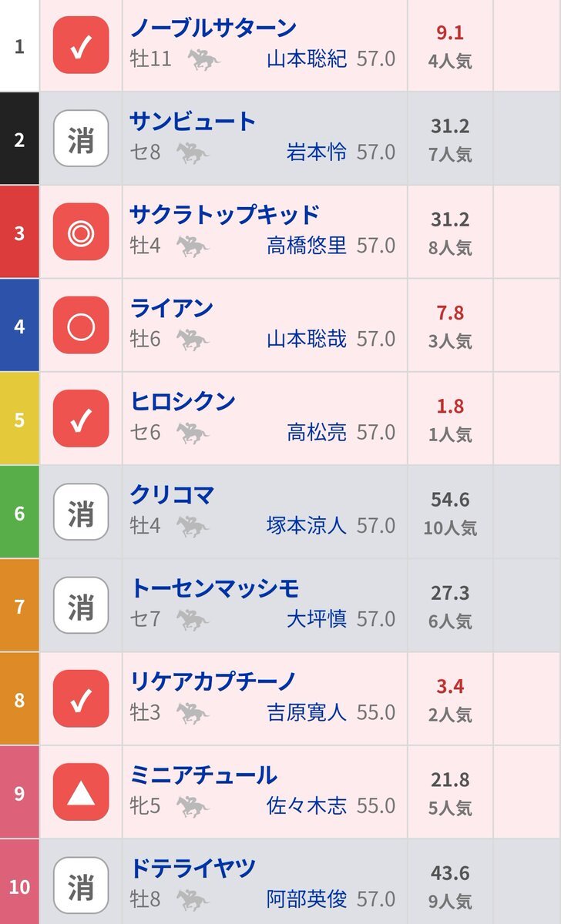The height and width of the screenshot is (924, 561).
Task: Tap the 消 mark on ドテライヤツ
Action: point(81,885)
